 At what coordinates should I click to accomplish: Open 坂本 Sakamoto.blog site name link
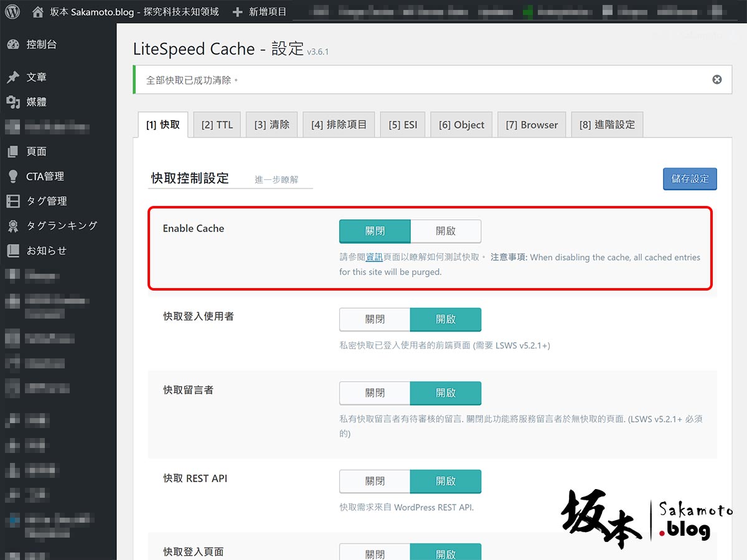[134, 11]
